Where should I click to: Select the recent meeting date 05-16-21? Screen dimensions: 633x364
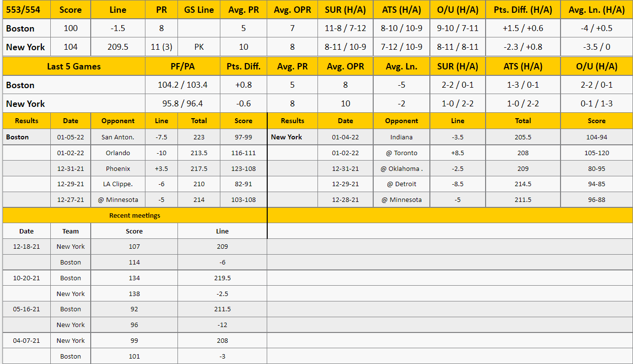[27, 309]
